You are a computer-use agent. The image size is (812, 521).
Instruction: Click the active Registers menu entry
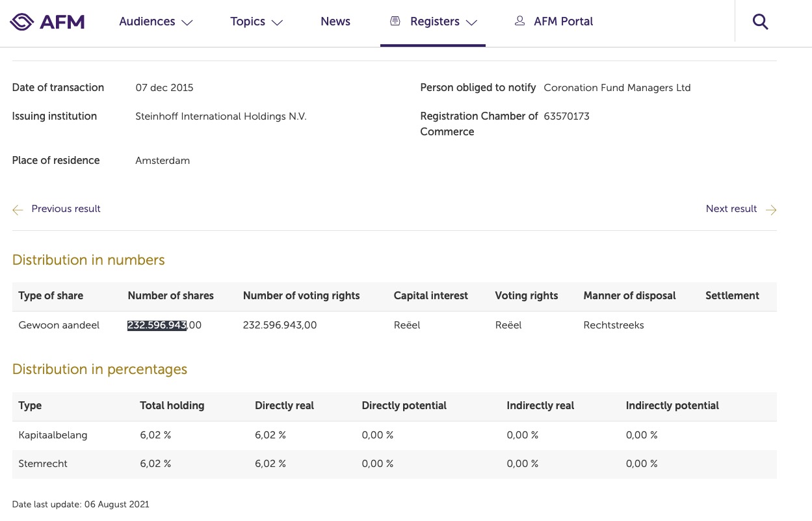click(434, 21)
